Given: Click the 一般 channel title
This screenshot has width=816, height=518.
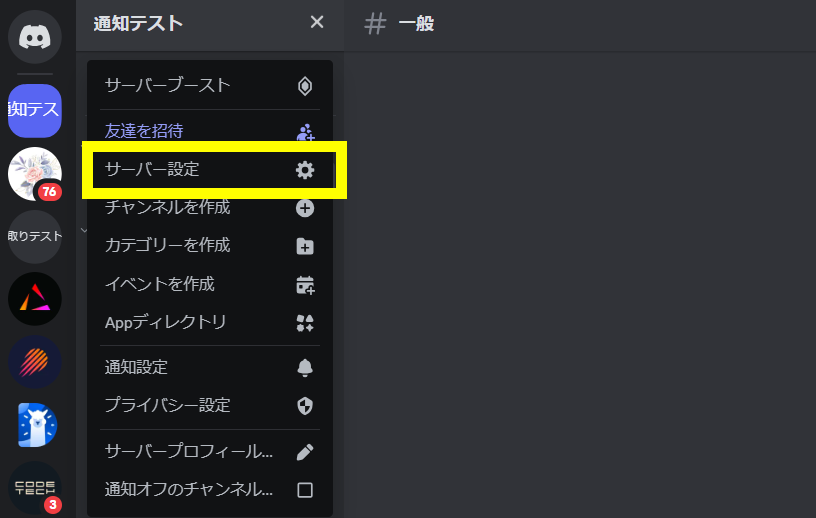Looking at the screenshot, I should [416, 24].
